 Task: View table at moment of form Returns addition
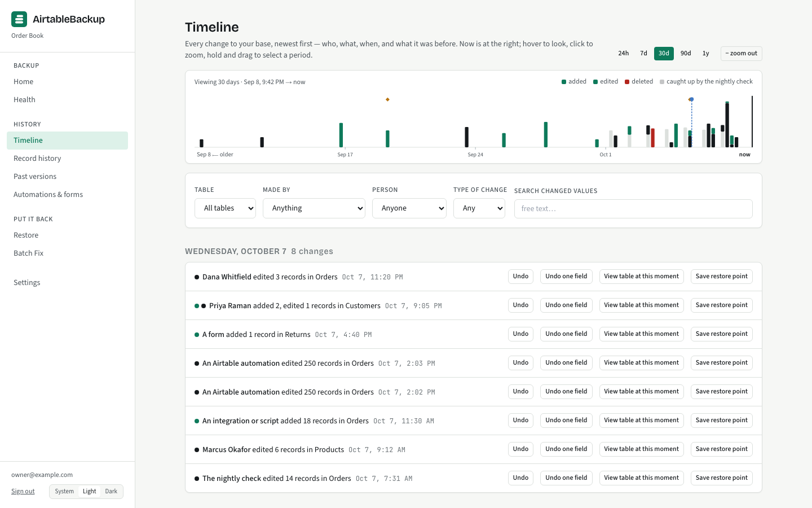641,334
